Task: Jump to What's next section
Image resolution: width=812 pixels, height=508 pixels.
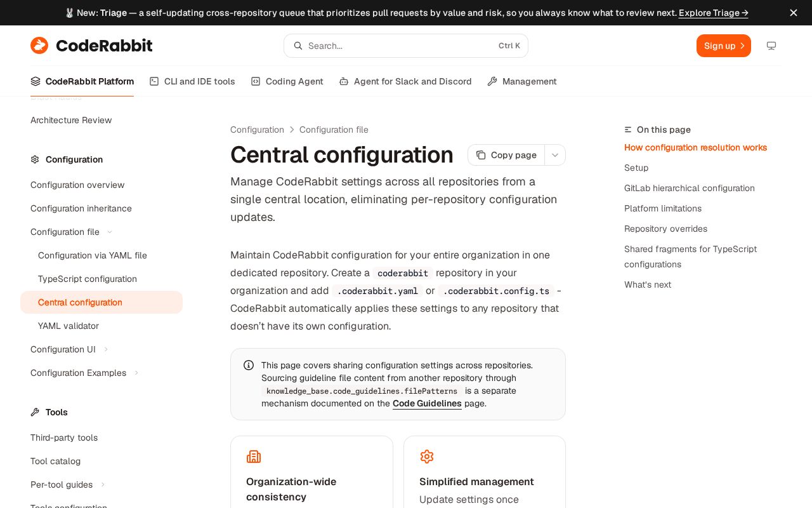Action: (x=648, y=284)
